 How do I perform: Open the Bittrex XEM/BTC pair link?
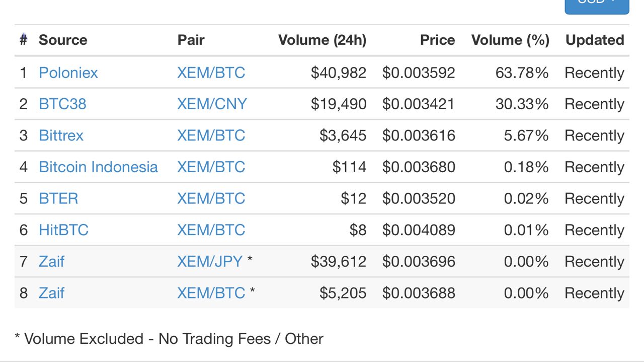211,135
